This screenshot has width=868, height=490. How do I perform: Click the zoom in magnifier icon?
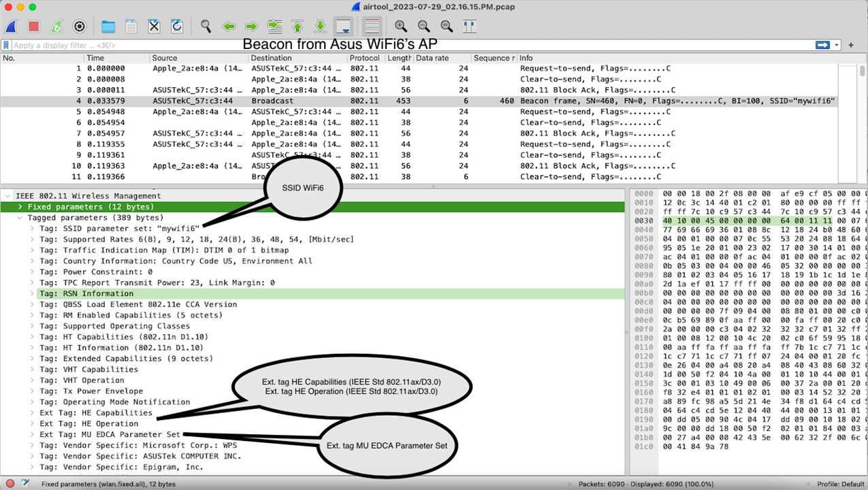coord(401,27)
